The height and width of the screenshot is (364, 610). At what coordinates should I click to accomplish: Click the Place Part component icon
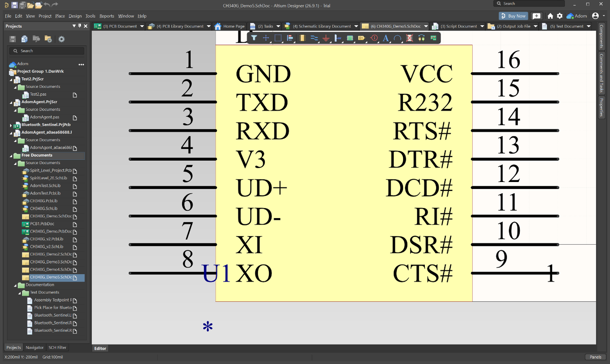click(x=302, y=38)
